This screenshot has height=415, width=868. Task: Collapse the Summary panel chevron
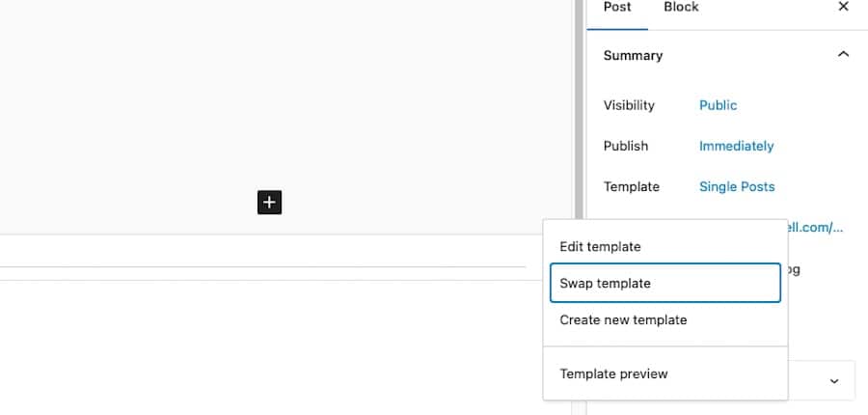pos(843,55)
